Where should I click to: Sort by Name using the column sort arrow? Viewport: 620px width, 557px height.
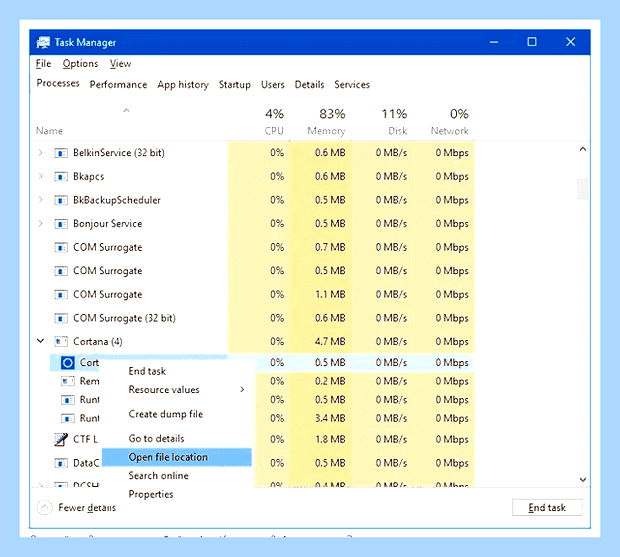pyautogui.click(x=126, y=111)
